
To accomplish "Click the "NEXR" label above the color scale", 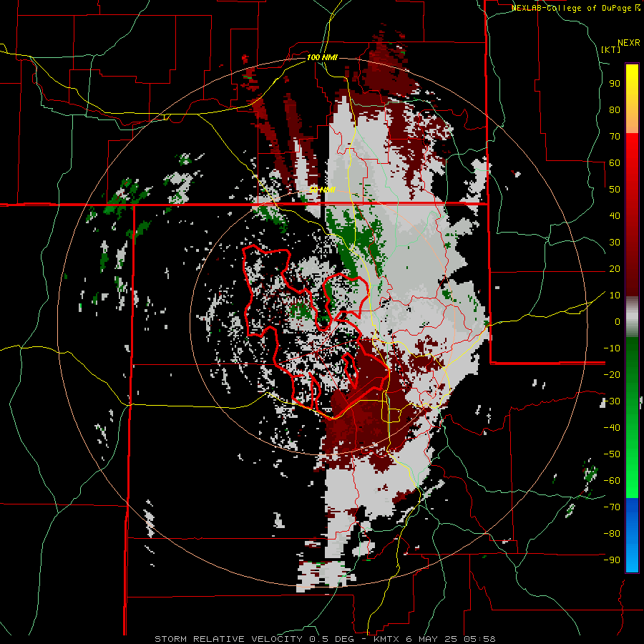I will pyautogui.click(x=629, y=43).
